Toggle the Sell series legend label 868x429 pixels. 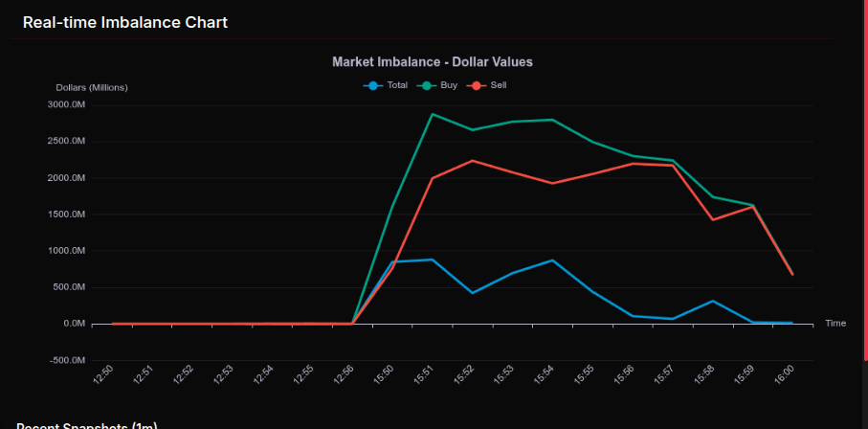[499, 85]
